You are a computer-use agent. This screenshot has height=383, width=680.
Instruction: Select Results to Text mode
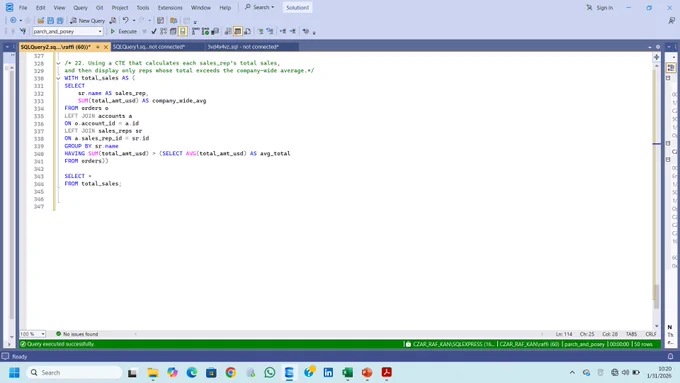[x=228, y=31]
